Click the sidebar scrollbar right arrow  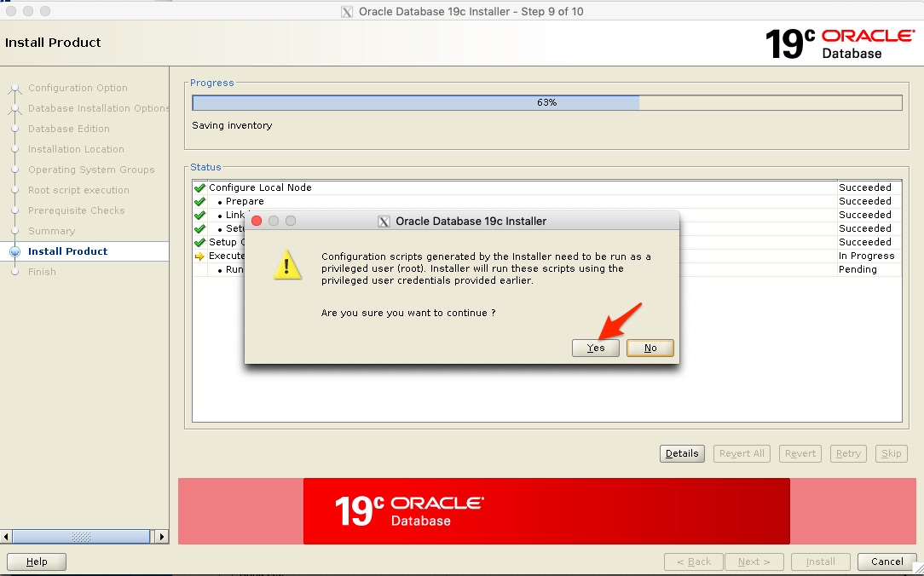[161, 537]
